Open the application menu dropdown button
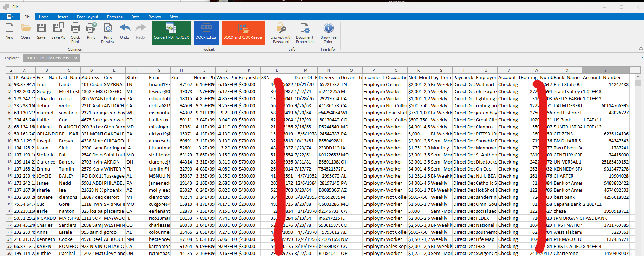 [10, 17]
